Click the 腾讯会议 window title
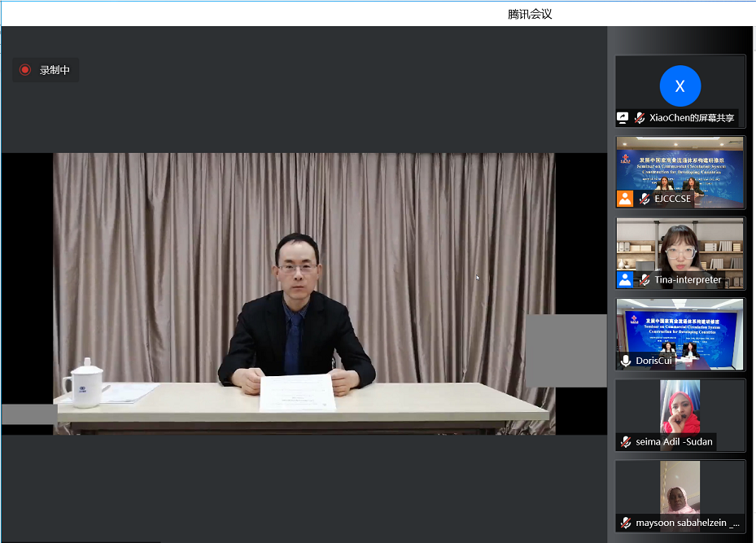756x543 pixels. click(530, 14)
